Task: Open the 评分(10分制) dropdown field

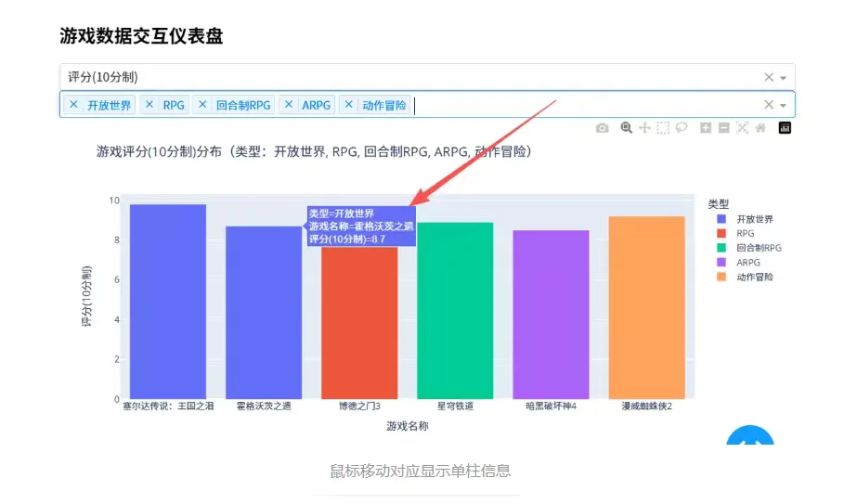Action: point(427,77)
